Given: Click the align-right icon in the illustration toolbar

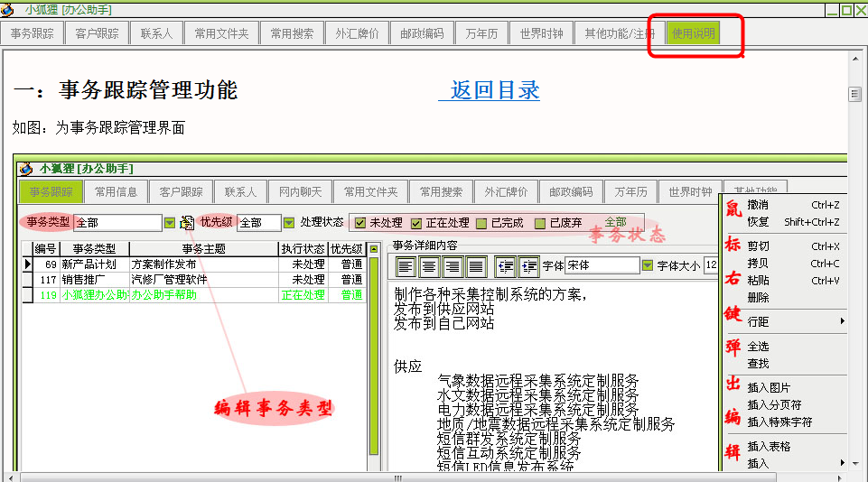Looking at the screenshot, I should (x=453, y=266).
